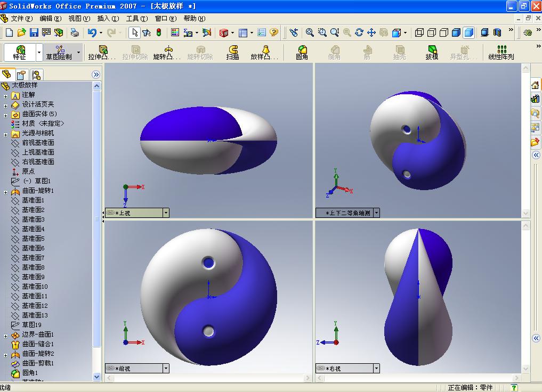This screenshot has width=542, height=392.
Task: Open the Draft (拔模) feature
Action: [432, 53]
